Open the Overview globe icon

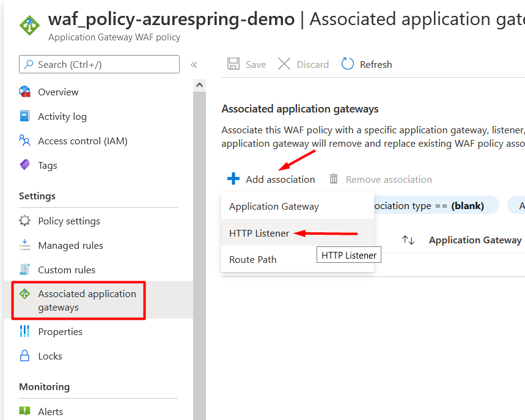25,92
